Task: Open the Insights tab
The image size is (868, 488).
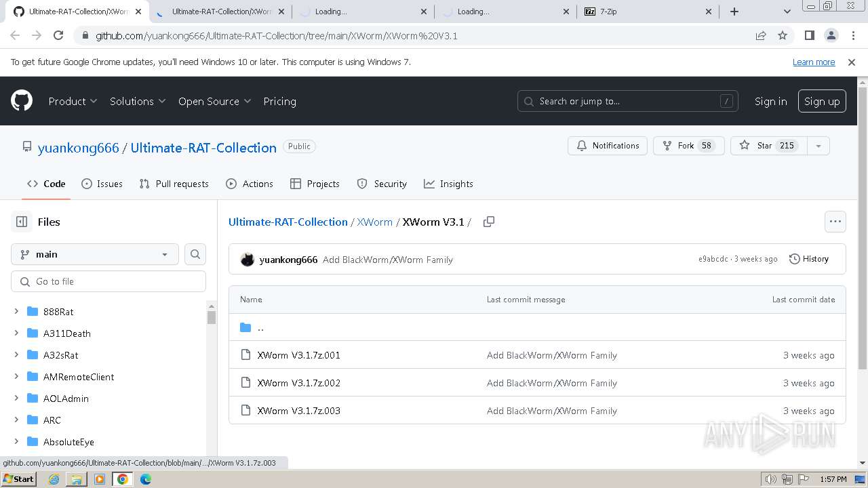Action: point(448,184)
